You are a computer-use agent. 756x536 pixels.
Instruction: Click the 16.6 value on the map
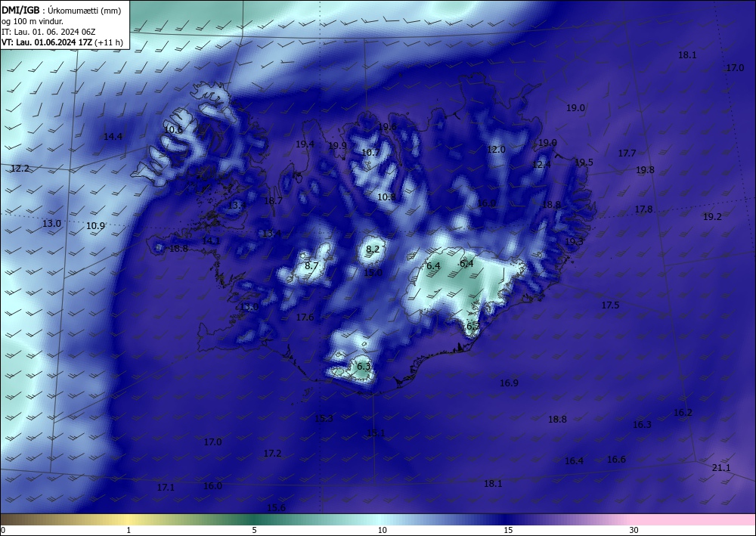616,460
